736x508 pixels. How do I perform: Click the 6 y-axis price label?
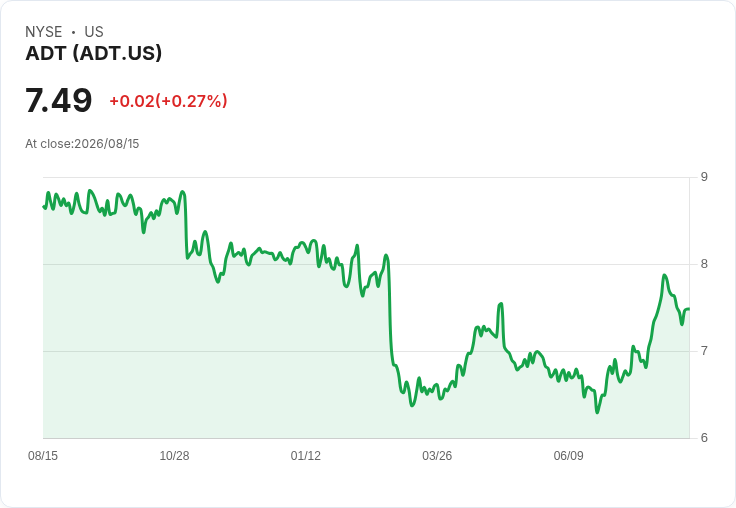pos(704,438)
